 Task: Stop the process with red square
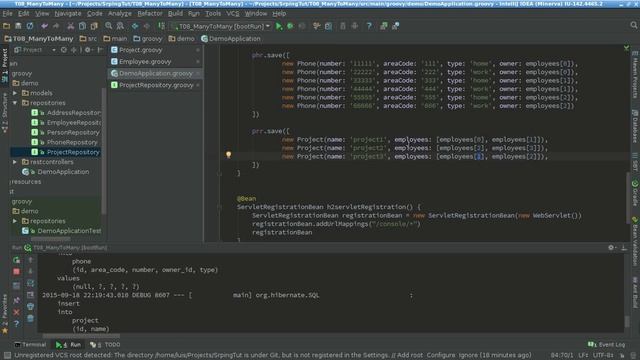16,271
